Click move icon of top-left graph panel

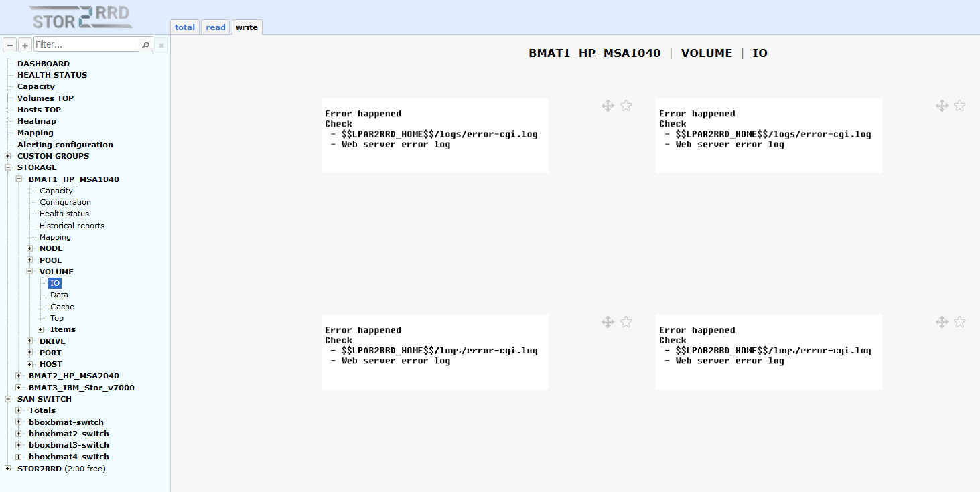(x=608, y=106)
